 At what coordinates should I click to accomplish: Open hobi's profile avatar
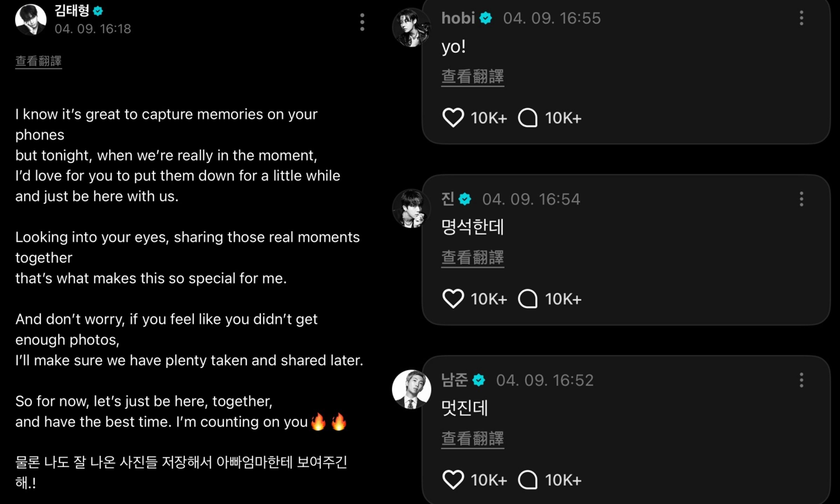(411, 27)
